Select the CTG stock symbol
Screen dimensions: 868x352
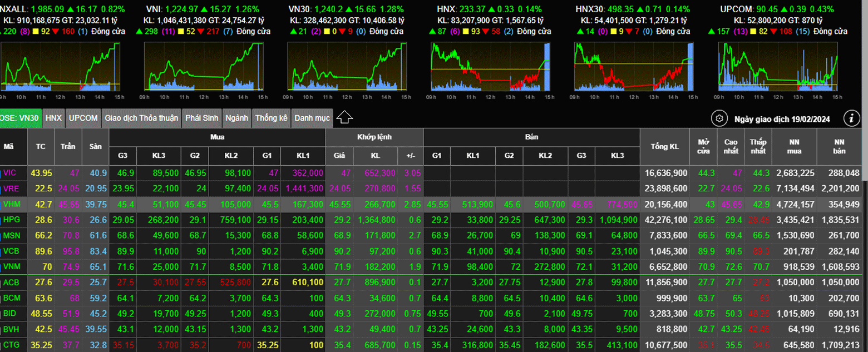tap(11, 345)
